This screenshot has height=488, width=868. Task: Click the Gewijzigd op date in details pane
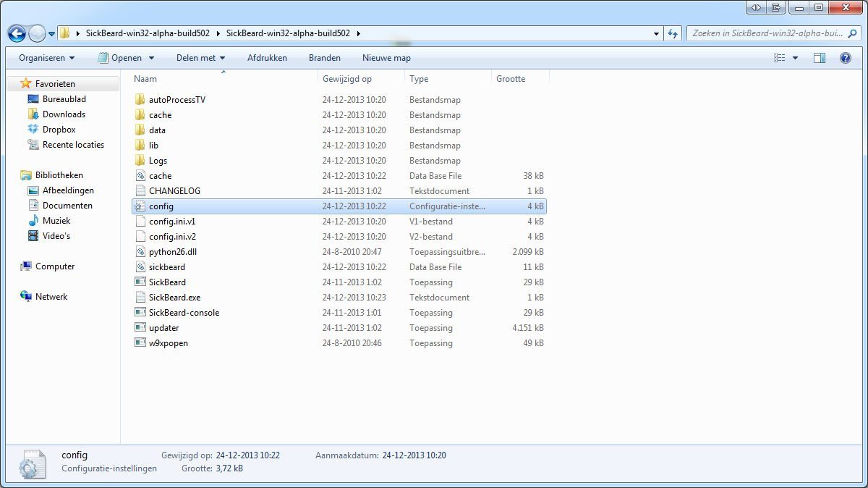[247, 455]
